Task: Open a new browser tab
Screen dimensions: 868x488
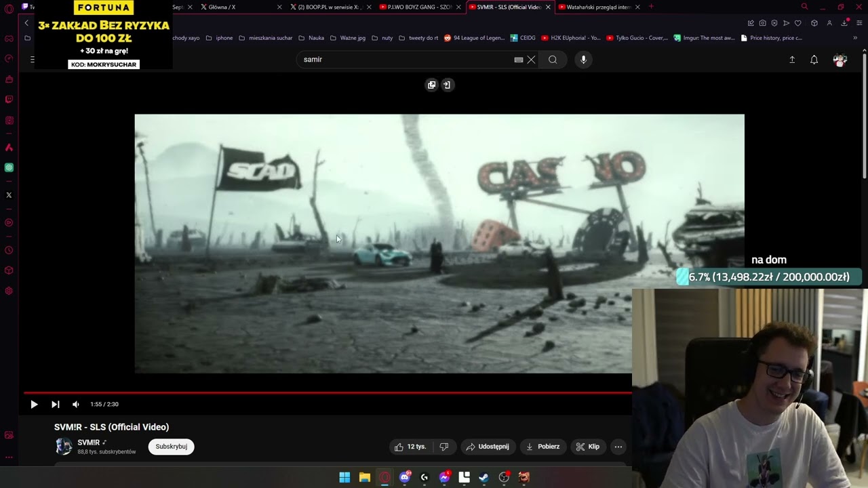Action: [x=651, y=7]
